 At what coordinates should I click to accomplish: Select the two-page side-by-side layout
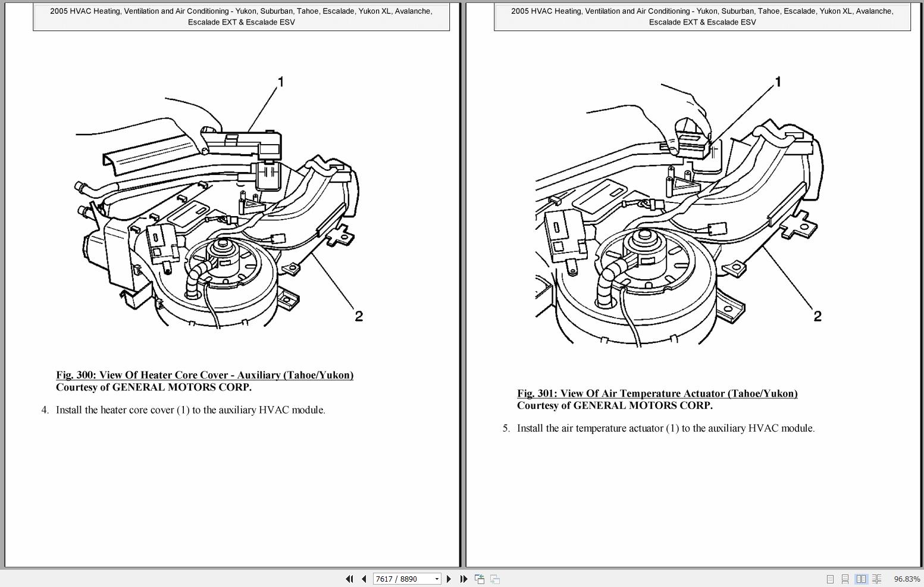click(861, 579)
